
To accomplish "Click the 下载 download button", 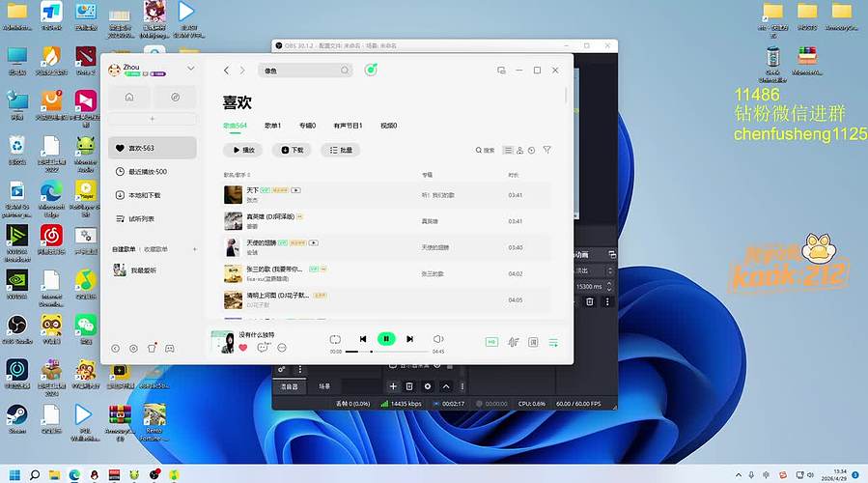I will pos(292,150).
